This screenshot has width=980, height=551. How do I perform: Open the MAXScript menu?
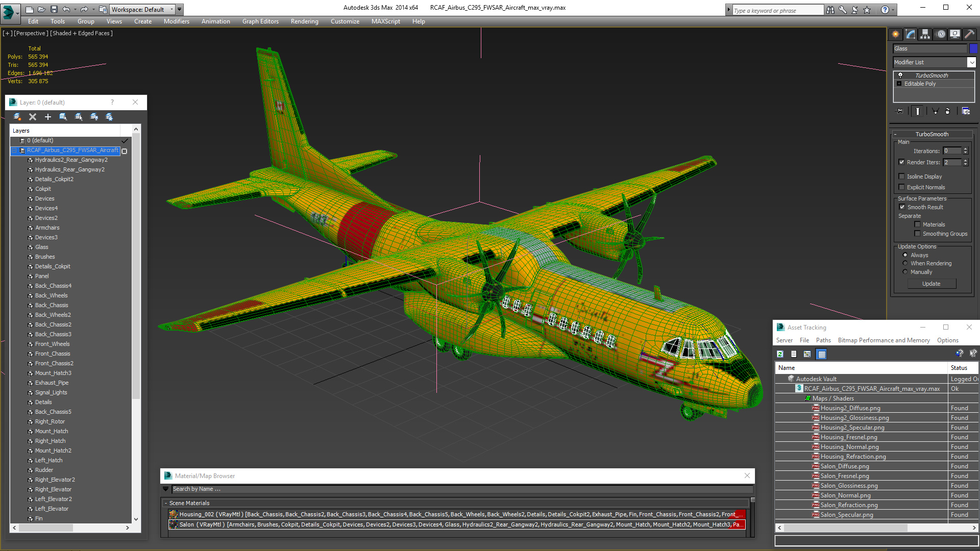tap(386, 21)
